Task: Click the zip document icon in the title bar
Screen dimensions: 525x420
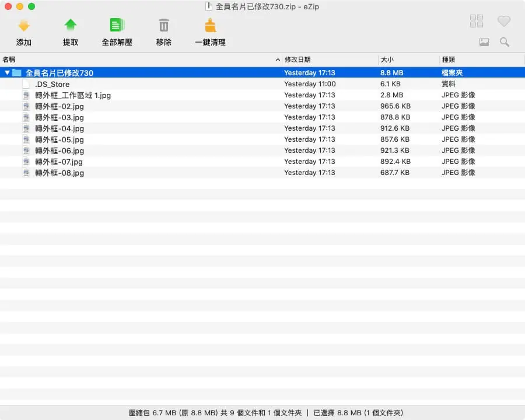Action: [209, 6]
